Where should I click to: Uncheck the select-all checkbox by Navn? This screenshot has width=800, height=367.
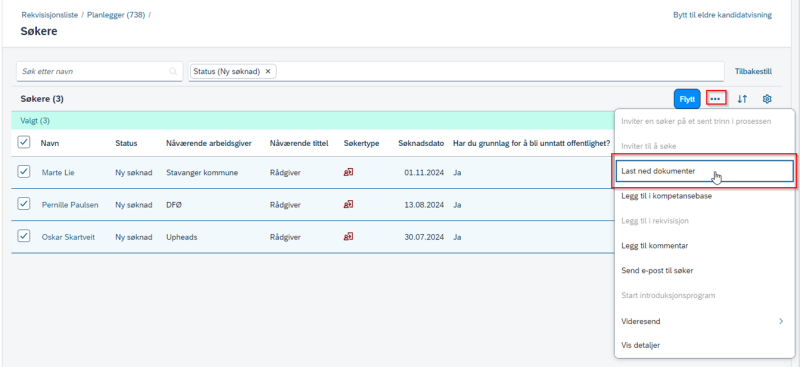click(23, 143)
